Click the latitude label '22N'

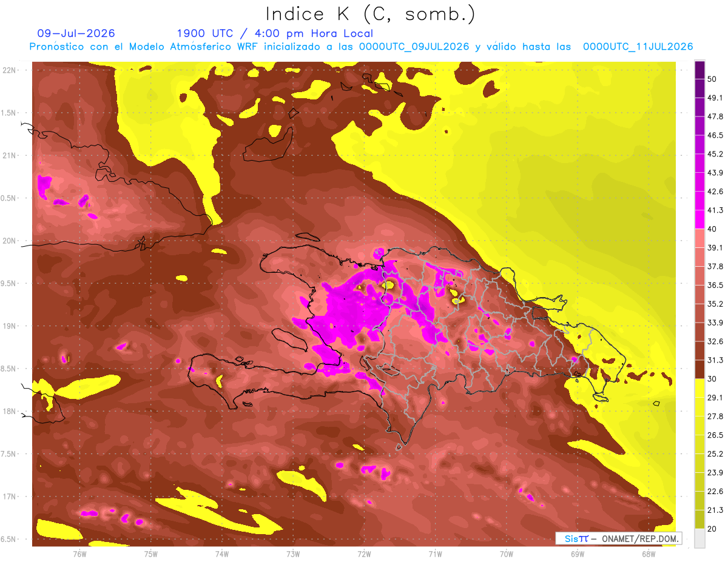[9, 70]
